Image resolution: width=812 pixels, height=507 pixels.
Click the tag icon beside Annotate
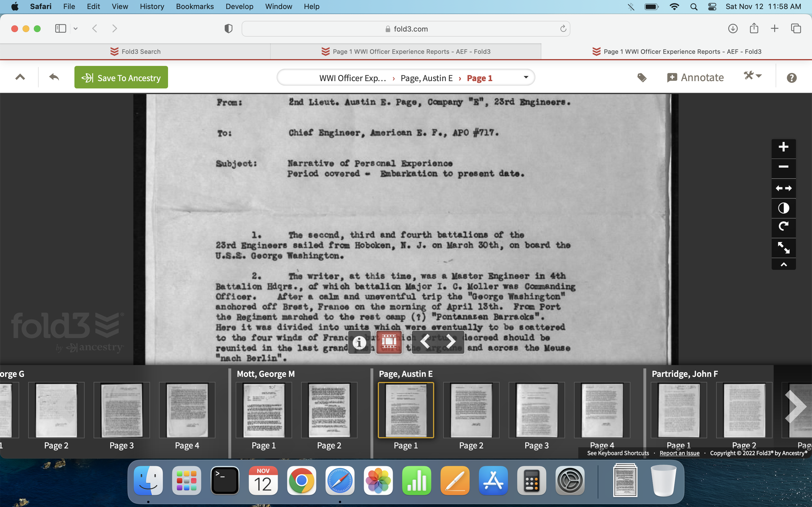(x=641, y=78)
